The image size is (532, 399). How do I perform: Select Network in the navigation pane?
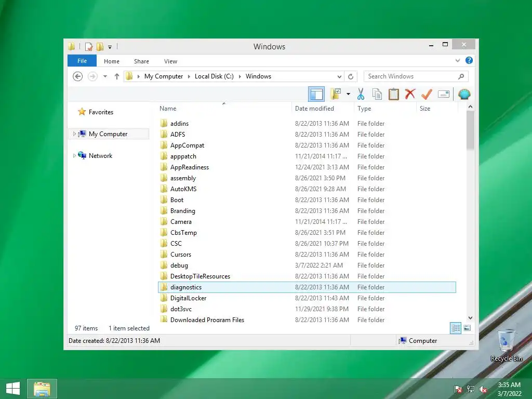[100, 156]
